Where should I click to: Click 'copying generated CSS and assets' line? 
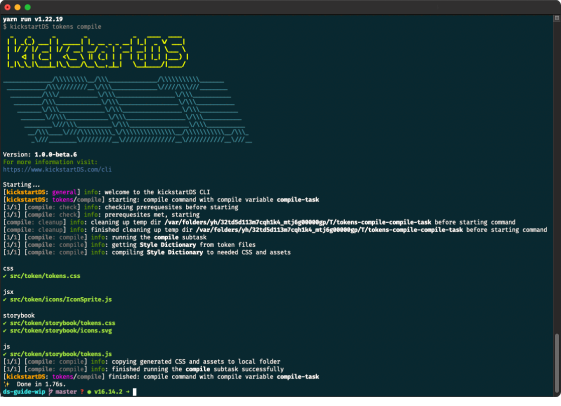coord(142,362)
